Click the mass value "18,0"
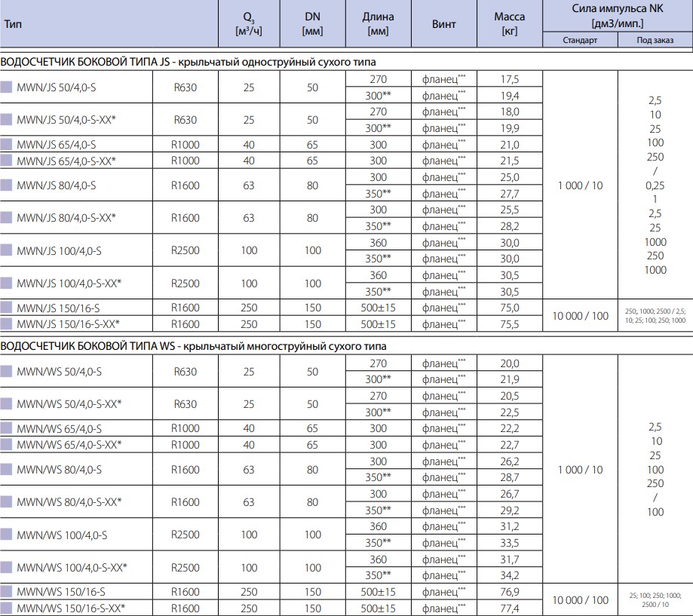693x616 pixels. (x=510, y=112)
